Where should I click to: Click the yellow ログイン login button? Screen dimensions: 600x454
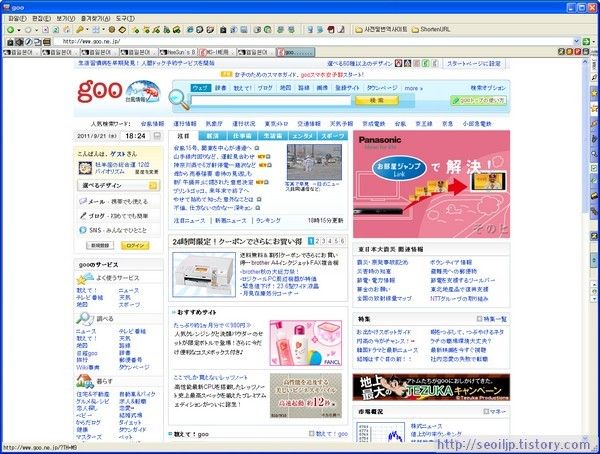[x=135, y=246]
